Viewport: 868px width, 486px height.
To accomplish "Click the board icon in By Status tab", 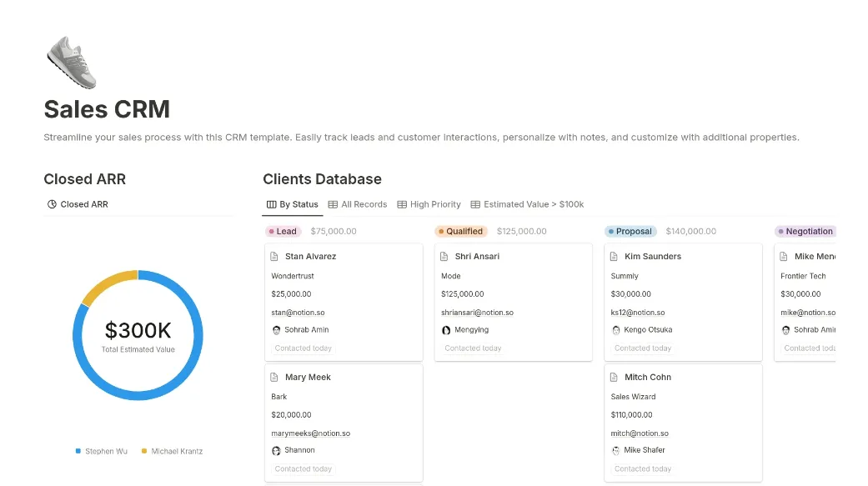I will [271, 204].
